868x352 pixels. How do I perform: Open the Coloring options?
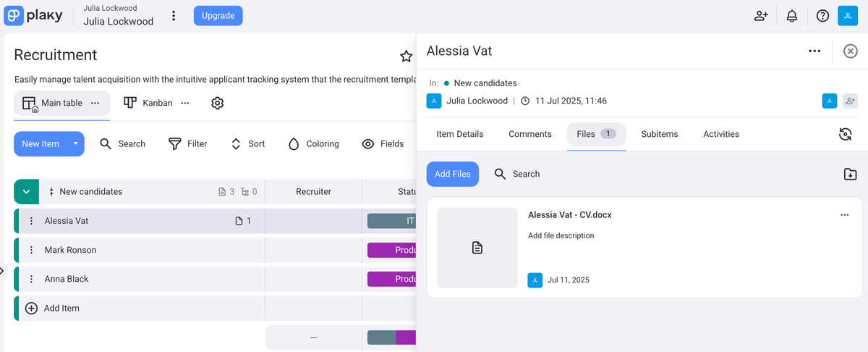pos(313,144)
